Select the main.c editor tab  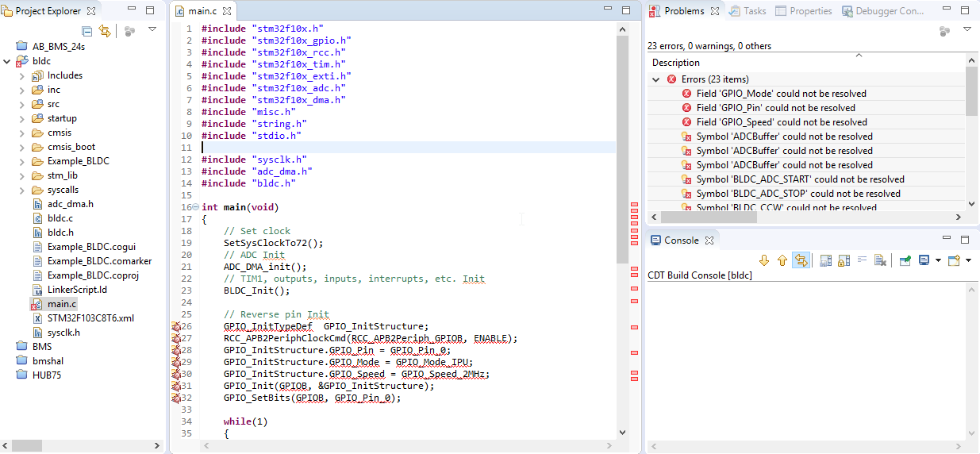(x=202, y=11)
